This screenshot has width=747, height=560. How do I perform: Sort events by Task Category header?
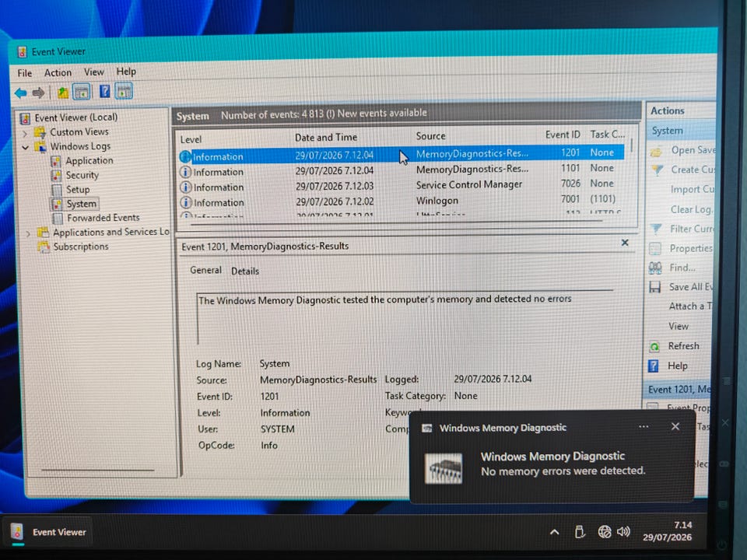(x=608, y=135)
